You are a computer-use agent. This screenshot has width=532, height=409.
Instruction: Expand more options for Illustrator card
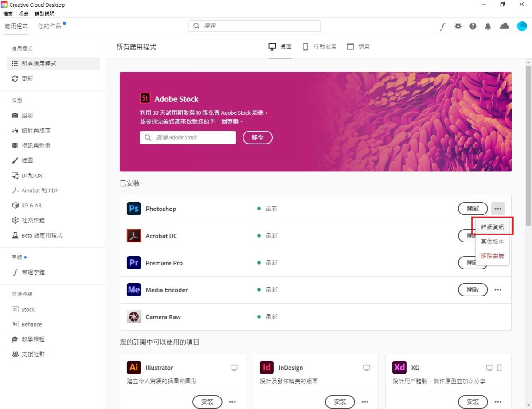[232, 402]
